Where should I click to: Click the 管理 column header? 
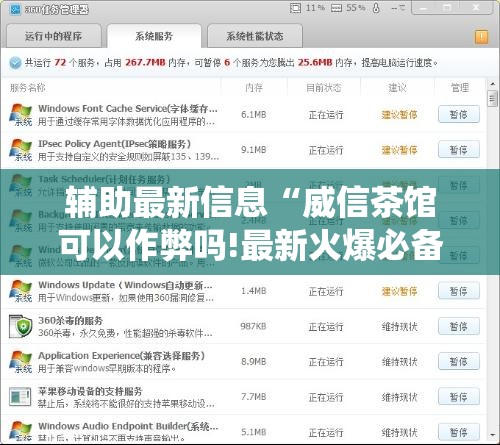pyautogui.click(x=460, y=88)
